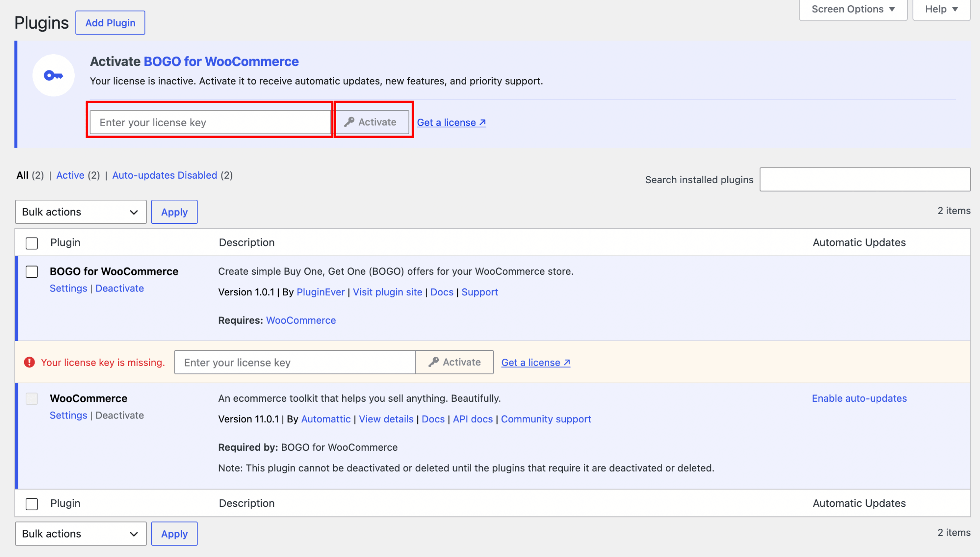
Task: Open the Support link for BOGO
Action: 480,292
